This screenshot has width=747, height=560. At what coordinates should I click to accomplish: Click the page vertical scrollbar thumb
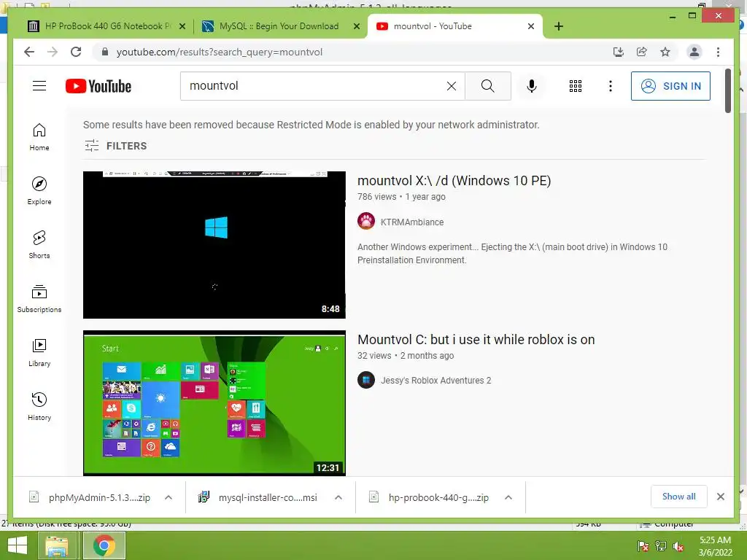[x=727, y=90]
